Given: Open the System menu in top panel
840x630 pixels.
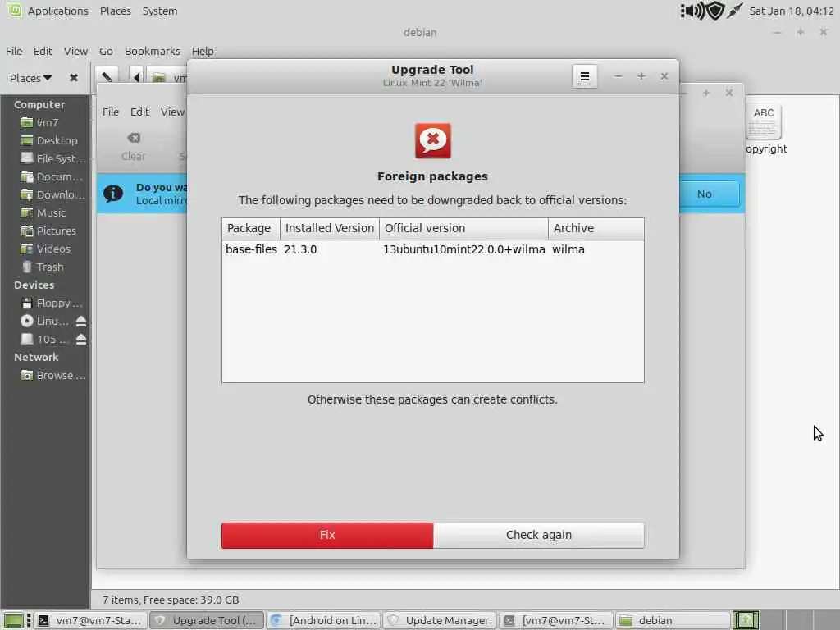Looking at the screenshot, I should point(160,11).
